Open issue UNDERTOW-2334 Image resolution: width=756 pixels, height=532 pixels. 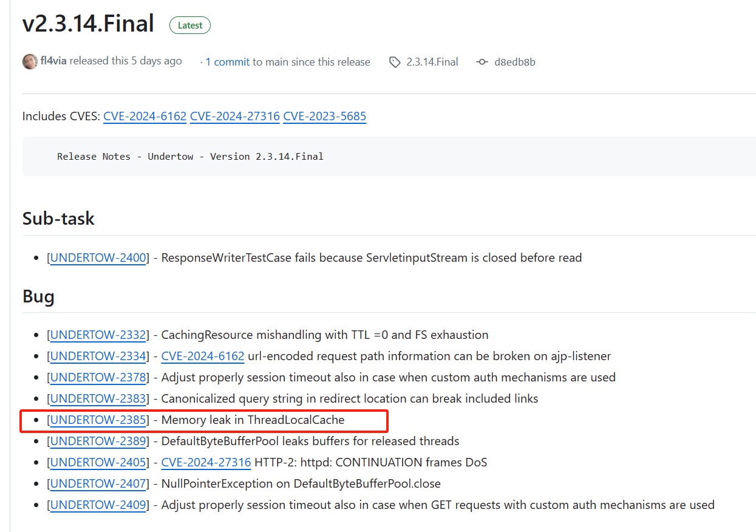pos(98,356)
